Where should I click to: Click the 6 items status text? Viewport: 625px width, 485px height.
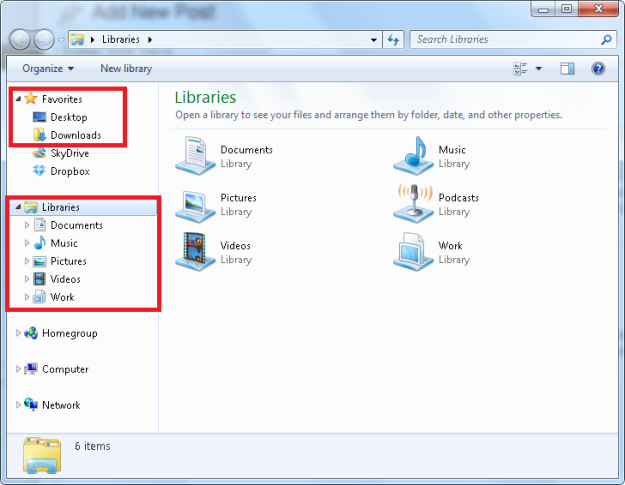[x=93, y=446]
